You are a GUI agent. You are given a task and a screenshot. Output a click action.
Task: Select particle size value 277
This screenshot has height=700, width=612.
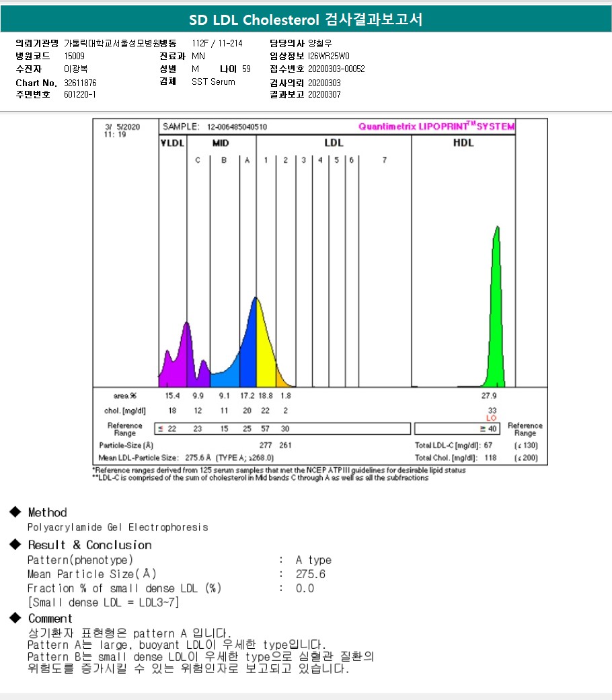click(266, 446)
